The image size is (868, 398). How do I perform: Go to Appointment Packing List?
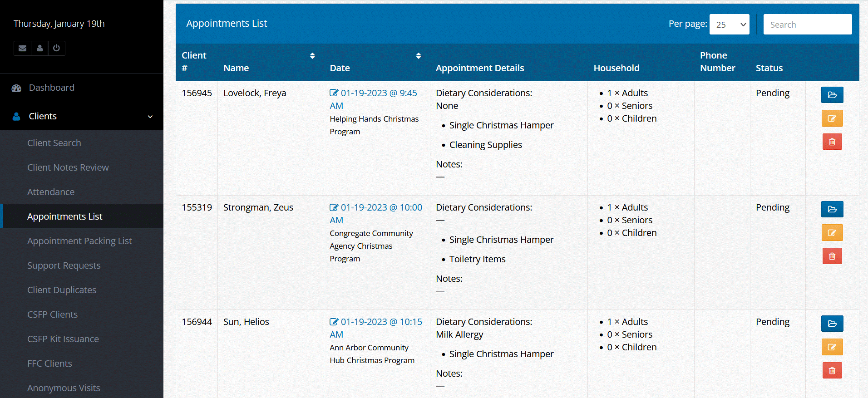(x=79, y=241)
